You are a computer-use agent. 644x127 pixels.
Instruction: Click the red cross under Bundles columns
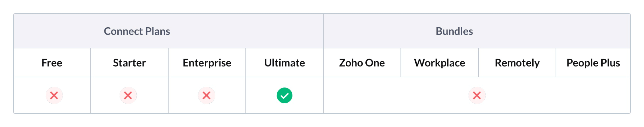point(477,95)
